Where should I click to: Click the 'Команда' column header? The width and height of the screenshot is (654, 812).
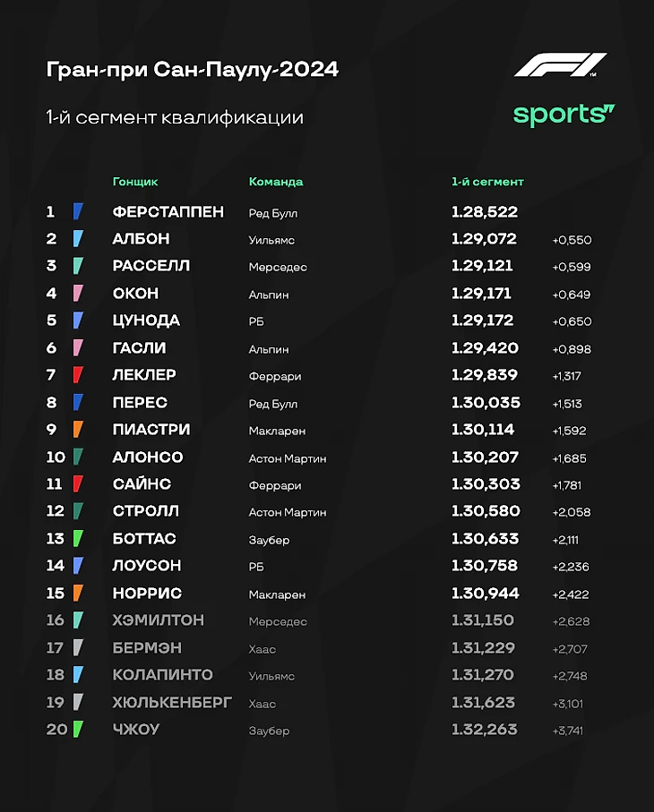click(x=276, y=182)
